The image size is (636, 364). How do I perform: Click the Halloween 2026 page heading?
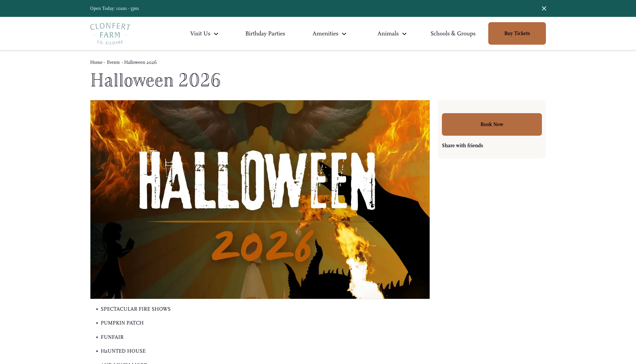[x=155, y=80]
